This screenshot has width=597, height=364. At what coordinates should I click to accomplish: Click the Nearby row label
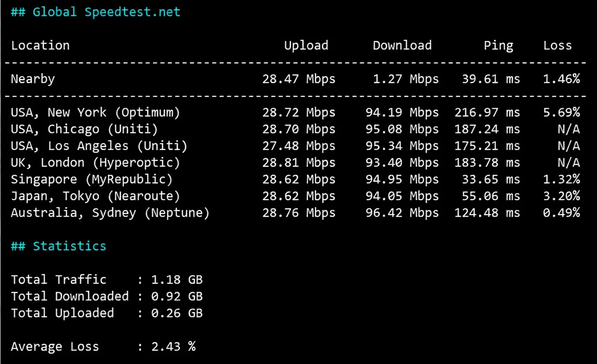coord(33,79)
